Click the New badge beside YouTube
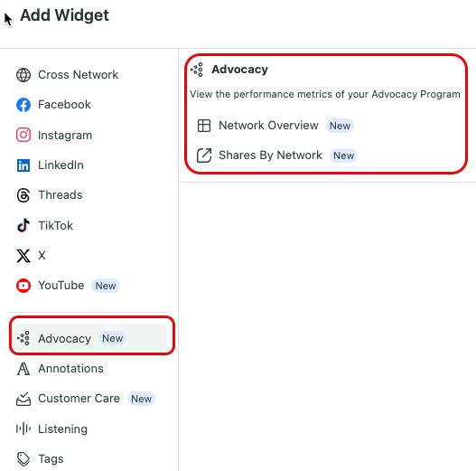This screenshot has width=476, height=471. tap(106, 286)
